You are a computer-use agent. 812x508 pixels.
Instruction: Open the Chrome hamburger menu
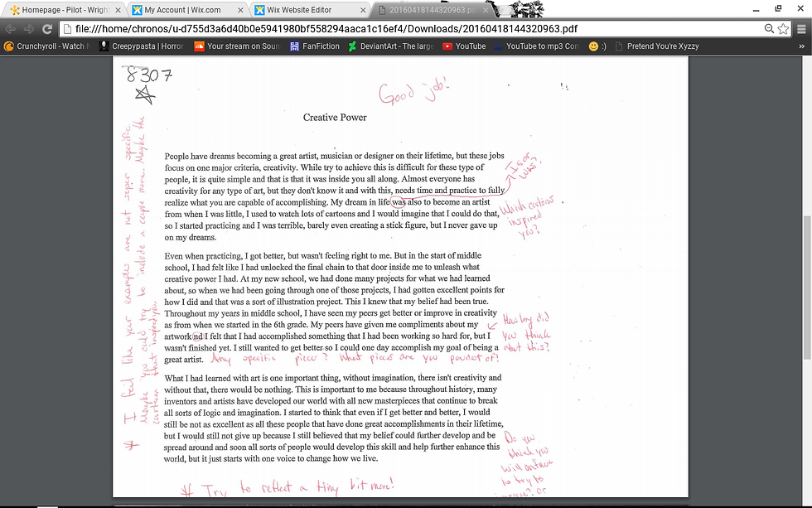tap(800, 28)
